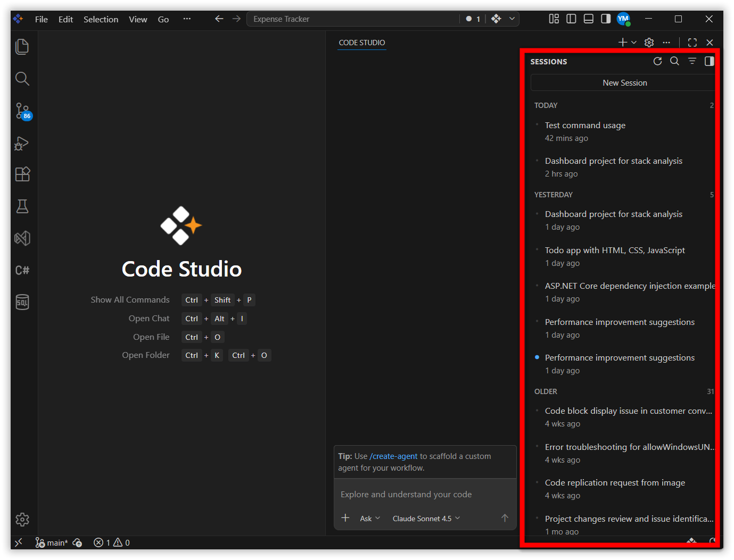Publish changes with the cloud sync icon
Viewport: 734px width, 560px height.
[78, 542]
